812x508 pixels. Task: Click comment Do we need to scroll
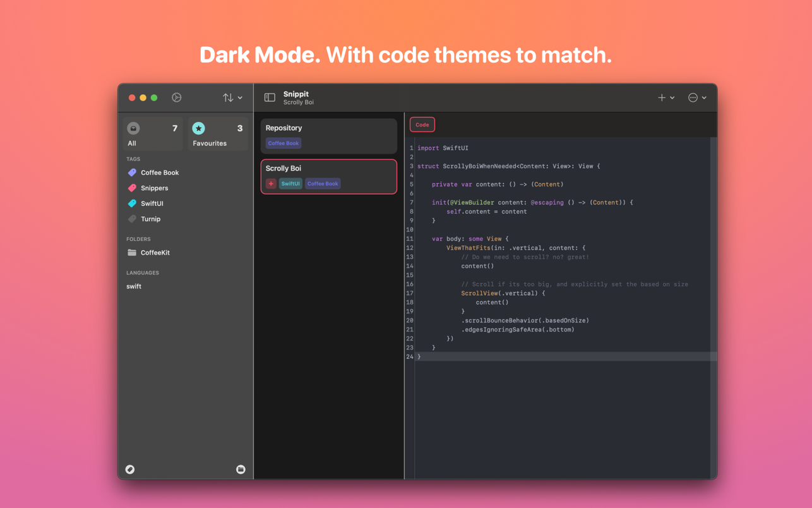click(525, 257)
